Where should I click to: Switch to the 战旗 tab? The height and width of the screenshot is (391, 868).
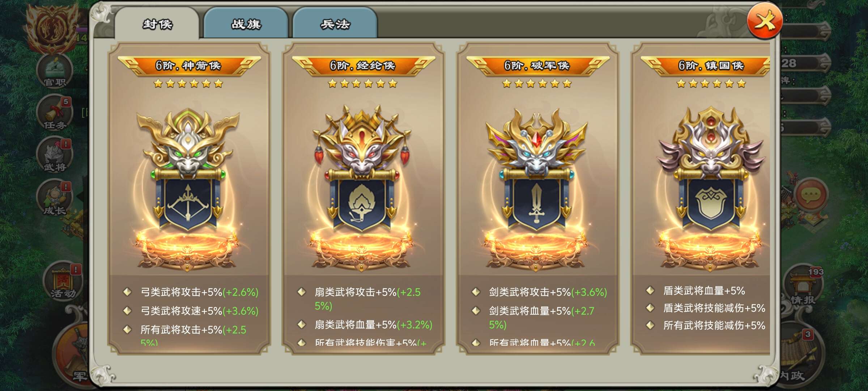[x=246, y=24]
